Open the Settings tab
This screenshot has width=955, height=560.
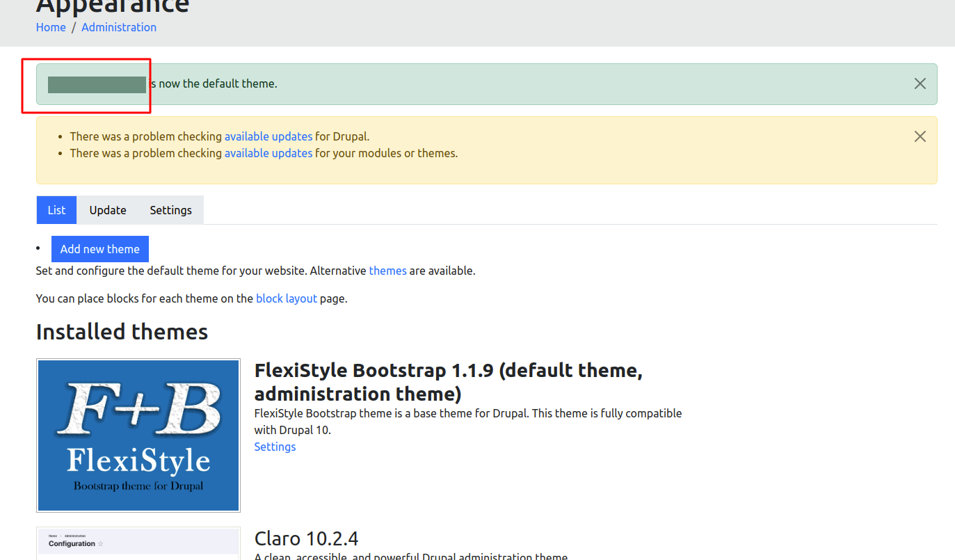(x=170, y=210)
